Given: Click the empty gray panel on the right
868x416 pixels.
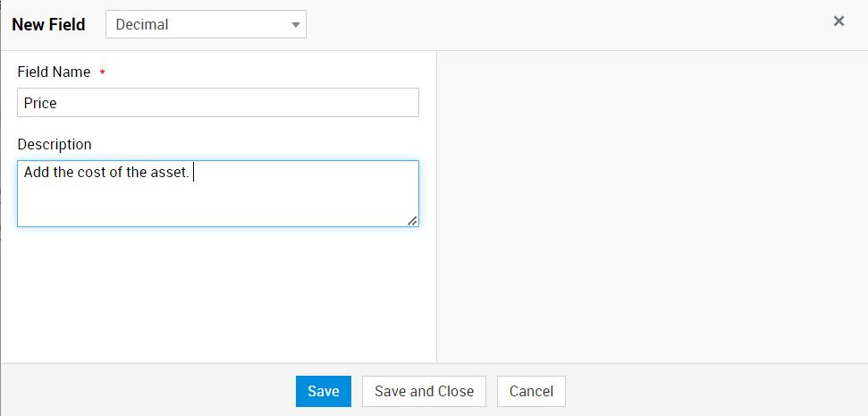Looking at the screenshot, I should click(652, 206).
